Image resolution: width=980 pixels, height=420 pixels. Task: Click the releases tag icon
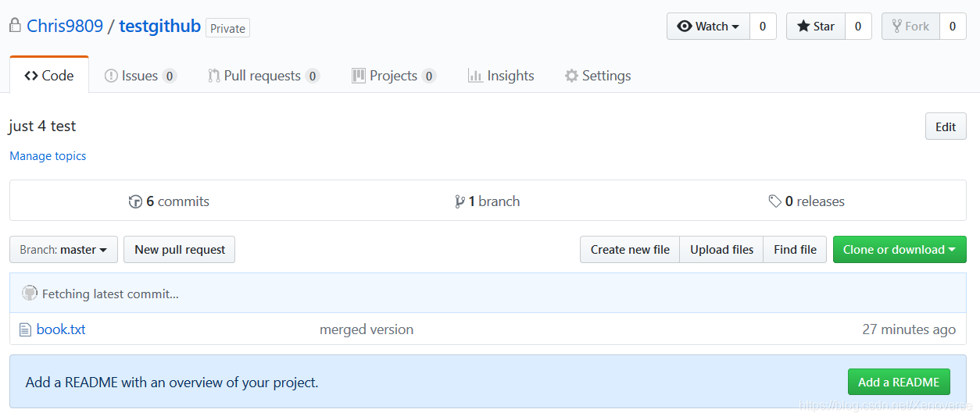click(x=774, y=201)
